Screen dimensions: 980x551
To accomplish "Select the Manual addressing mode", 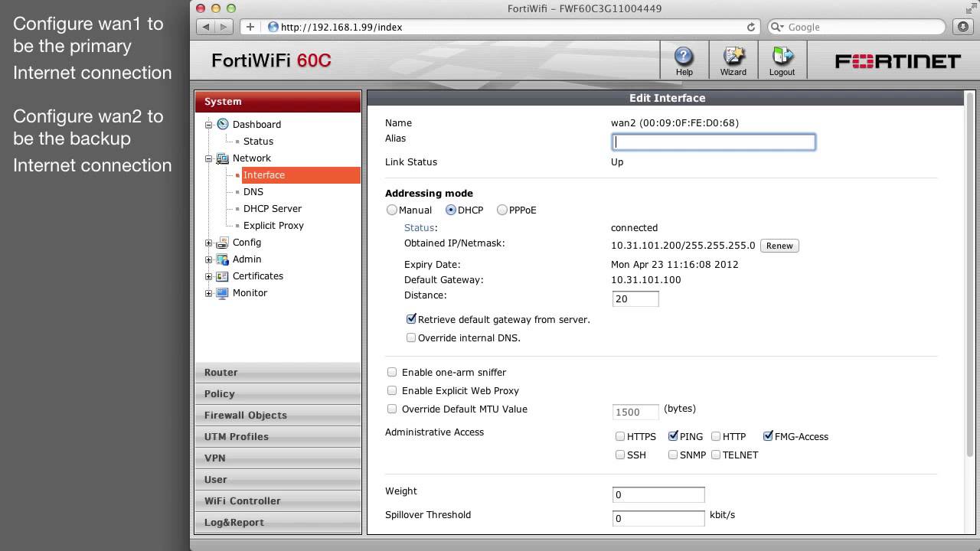I will (x=392, y=210).
